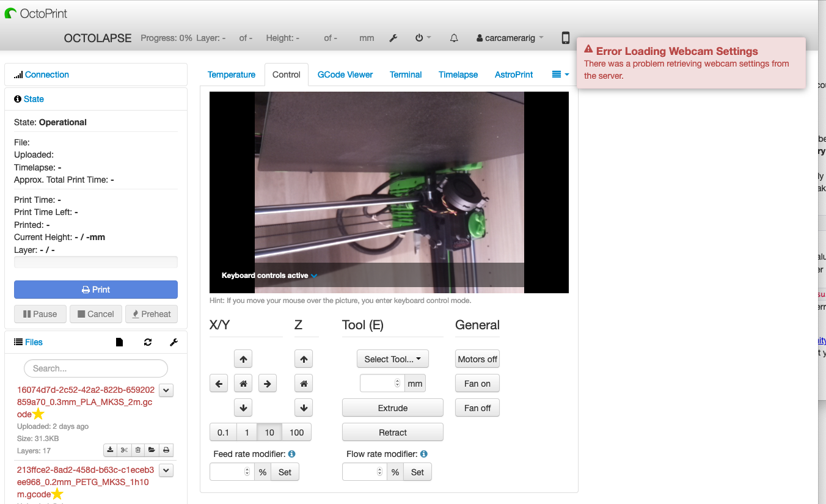Switch to the GCode Viewer tab
Viewport: 826px width, 504px height.
(x=345, y=75)
